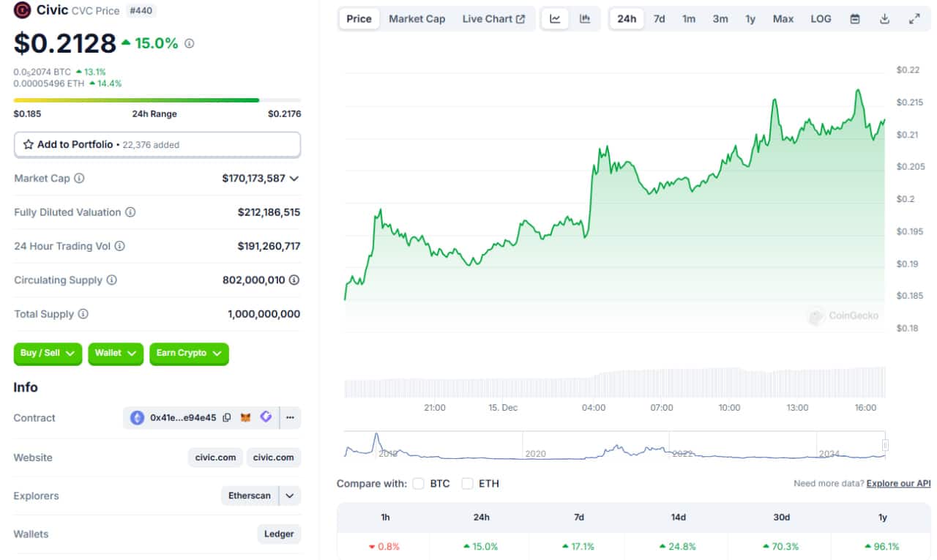Expand more explorers next to Etherscan
Viewport: 937px width, 560px height.
tap(290, 496)
